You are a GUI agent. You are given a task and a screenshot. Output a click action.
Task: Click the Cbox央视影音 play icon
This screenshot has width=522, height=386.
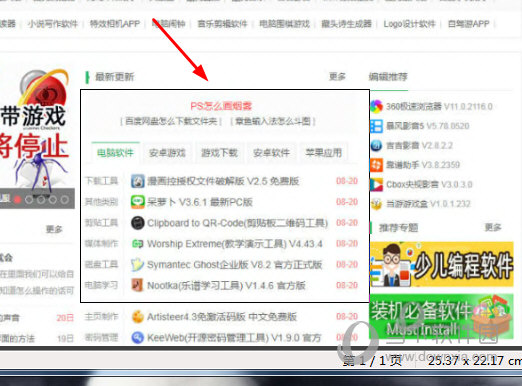(376, 185)
